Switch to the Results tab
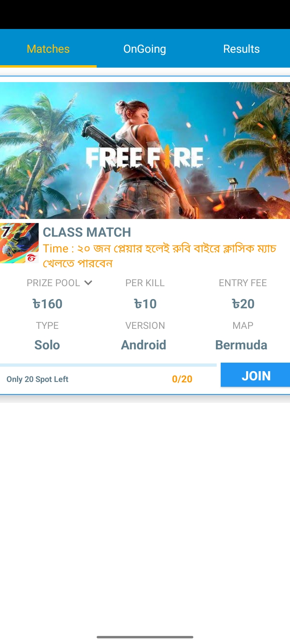290x644 pixels. tap(241, 49)
